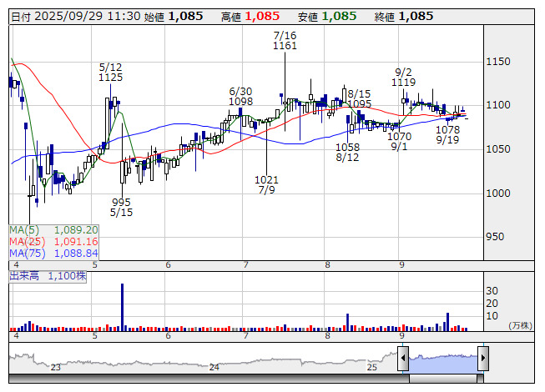
Task: Click the 9/2 1119 label
Action: tap(404, 77)
